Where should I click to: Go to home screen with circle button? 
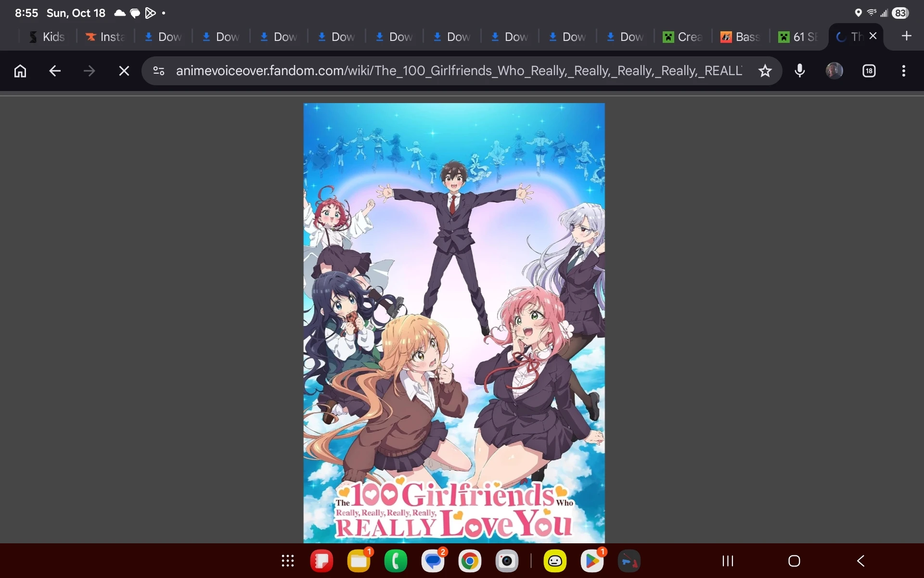pyautogui.click(x=794, y=561)
